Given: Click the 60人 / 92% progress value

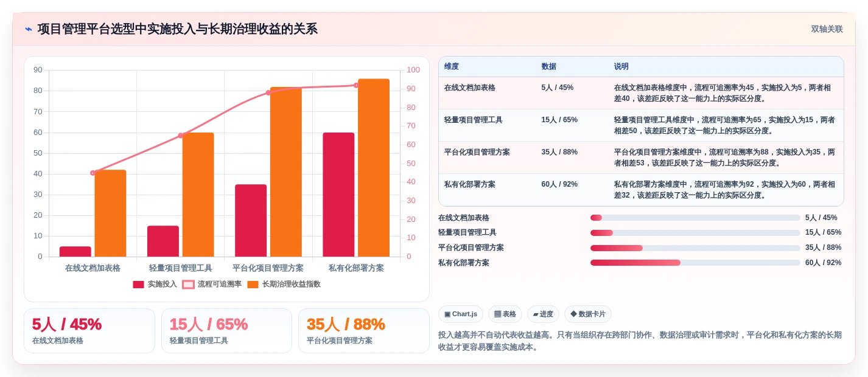Looking at the screenshot, I should (x=823, y=263).
